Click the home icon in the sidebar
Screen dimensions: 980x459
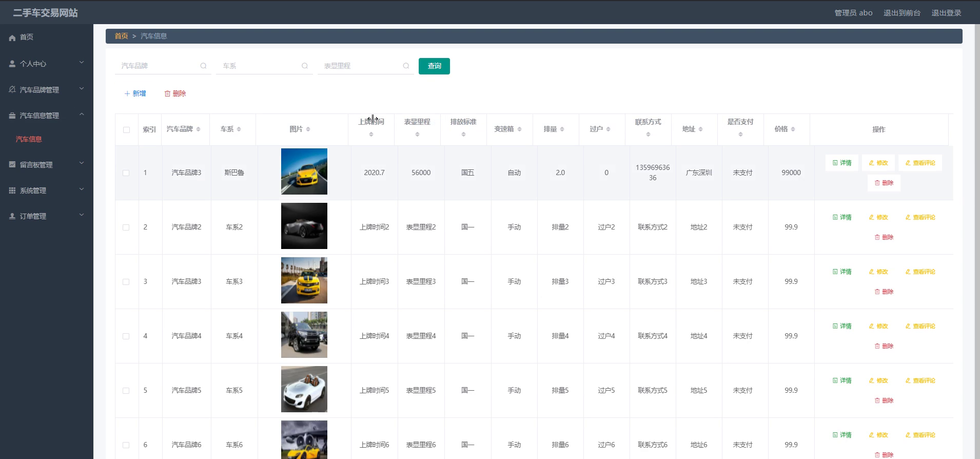12,37
